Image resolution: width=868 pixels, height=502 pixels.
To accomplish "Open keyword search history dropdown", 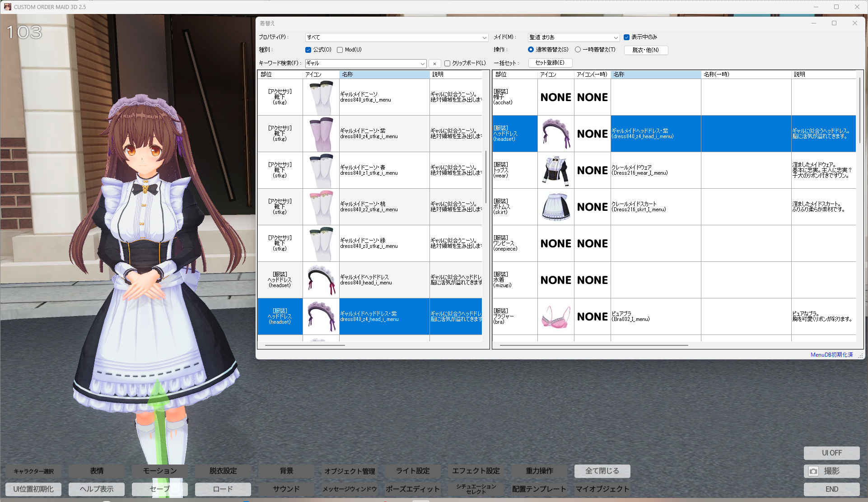I will [x=422, y=64].
